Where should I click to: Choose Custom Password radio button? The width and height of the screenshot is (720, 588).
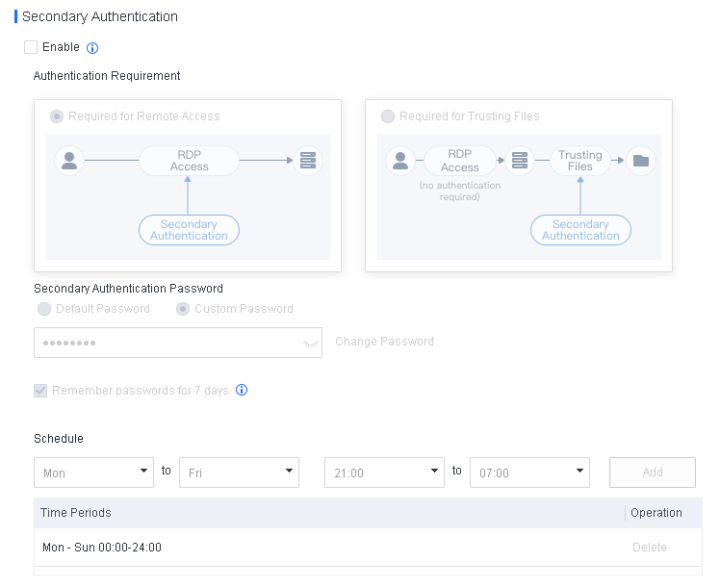(x=183, y=309)
